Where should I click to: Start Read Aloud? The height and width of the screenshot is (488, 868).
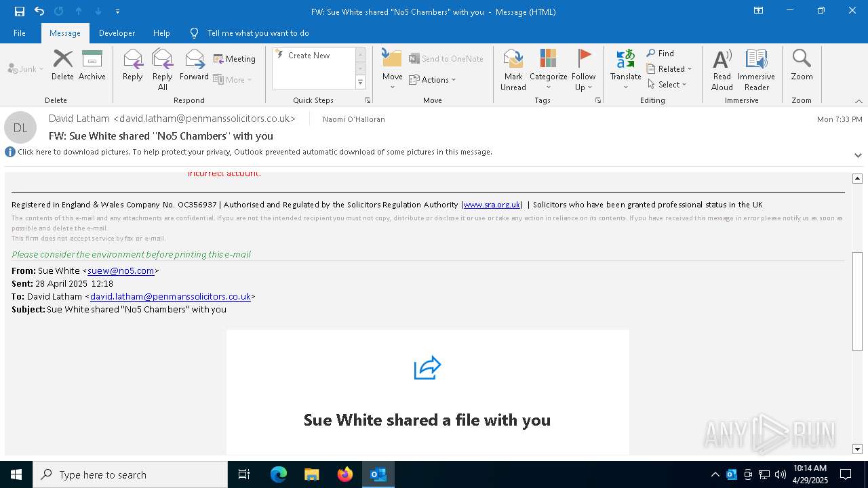[722, 70]
